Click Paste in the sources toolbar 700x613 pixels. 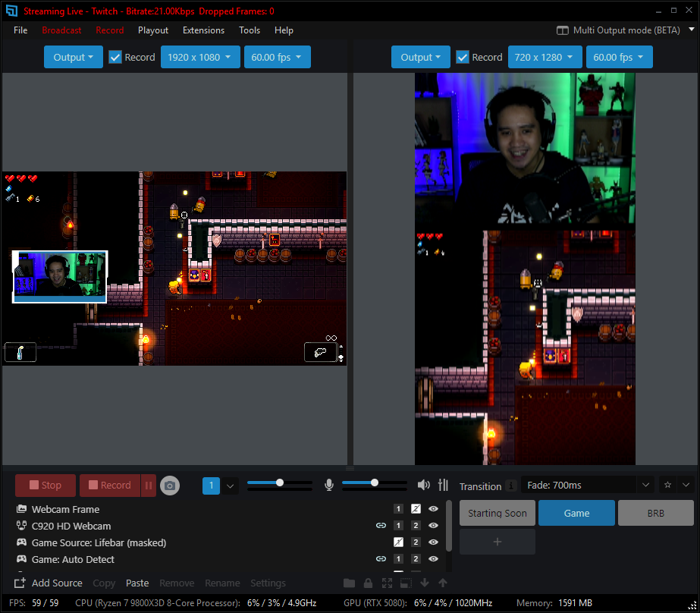(137, 583)
